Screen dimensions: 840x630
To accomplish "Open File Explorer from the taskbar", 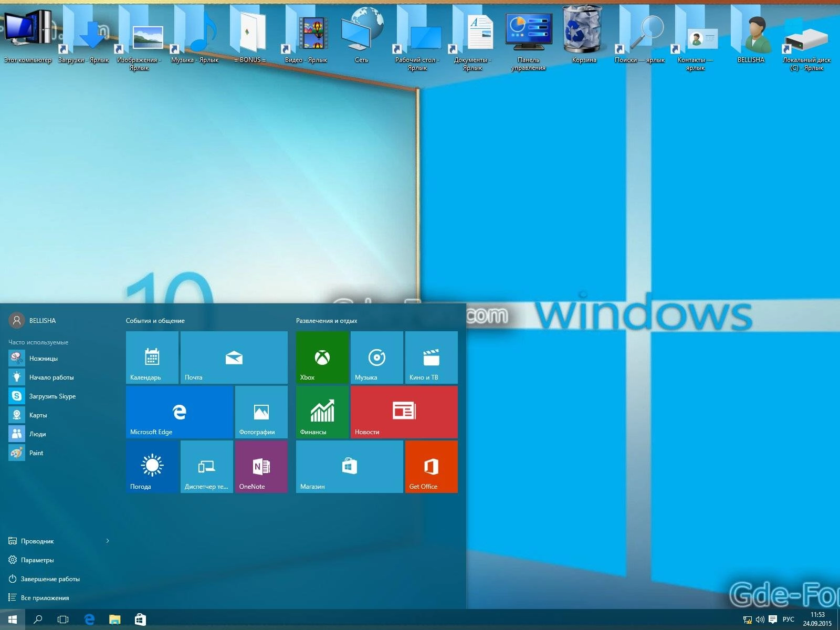I will coord(114,619).
